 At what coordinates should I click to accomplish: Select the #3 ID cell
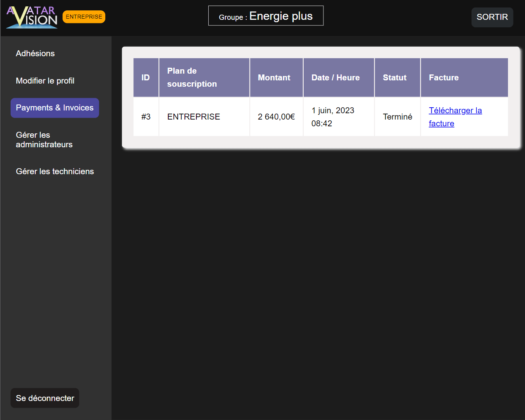point(146,117)
